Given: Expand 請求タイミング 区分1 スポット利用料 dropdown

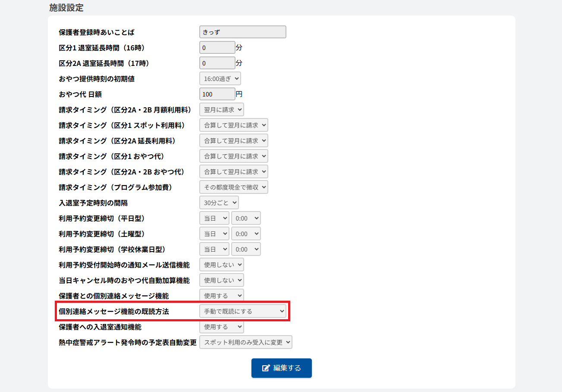Looking at the screenshot, I should coord(233,125).
